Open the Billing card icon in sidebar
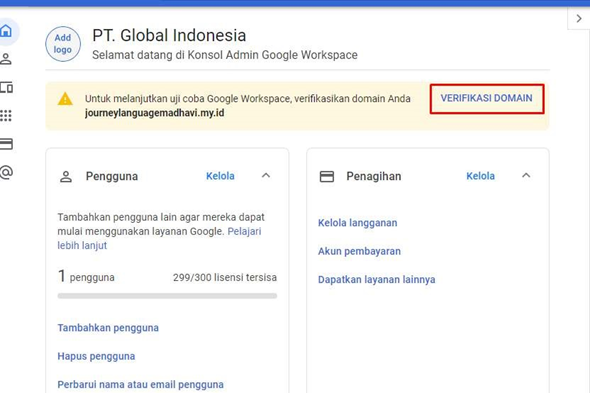Viewport: 590px width, 393px height. tap(6, 144)
